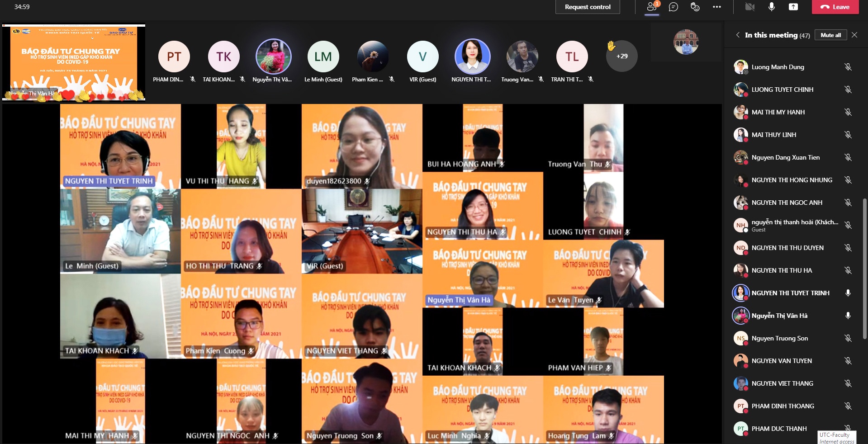
Task: Toggle the microphone mute button
Action: click(772, 7)
